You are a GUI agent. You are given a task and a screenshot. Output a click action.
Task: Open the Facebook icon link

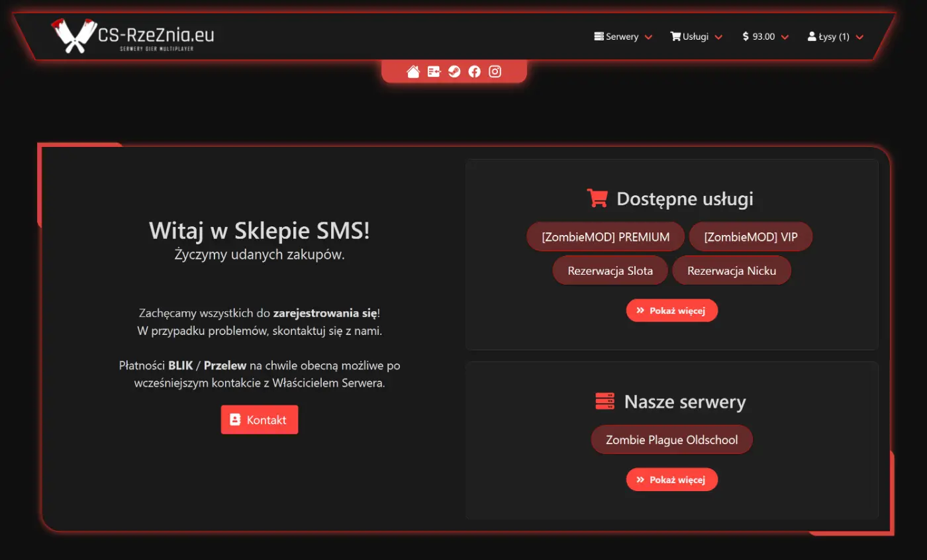click(x=474, y=71)
